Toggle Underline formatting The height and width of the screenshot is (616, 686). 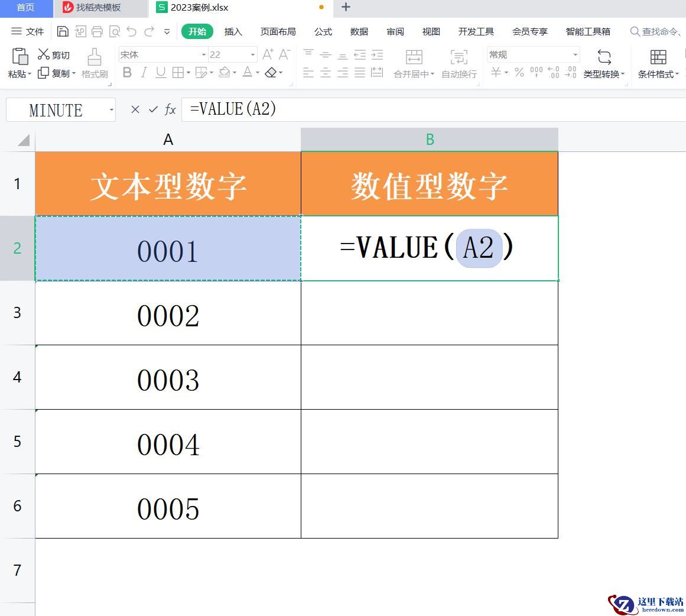tap(161, 72)
